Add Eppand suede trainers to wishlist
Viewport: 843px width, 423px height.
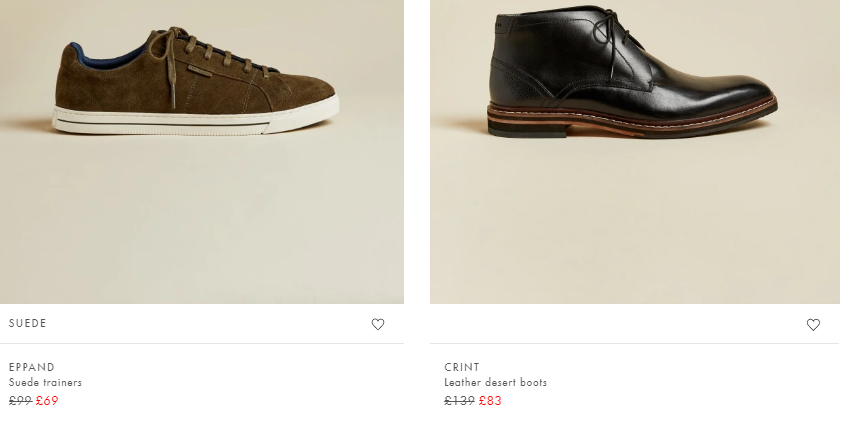coord(378,324)
